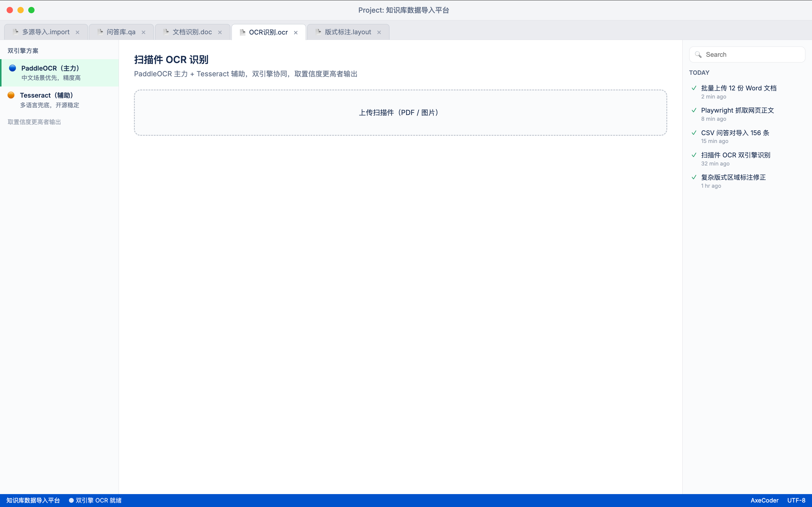Click the file icon on 版式标注.layout tab

318,32
